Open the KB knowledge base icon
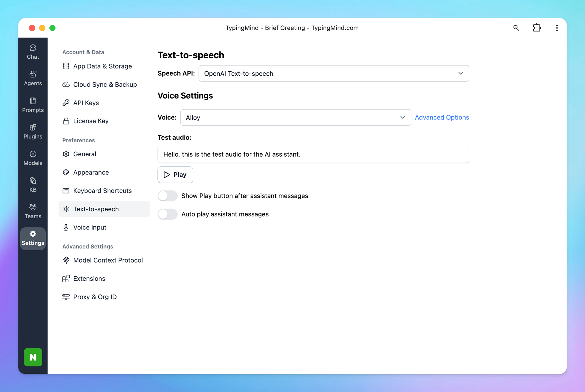585x392 pixels. [x=33, y=185]
